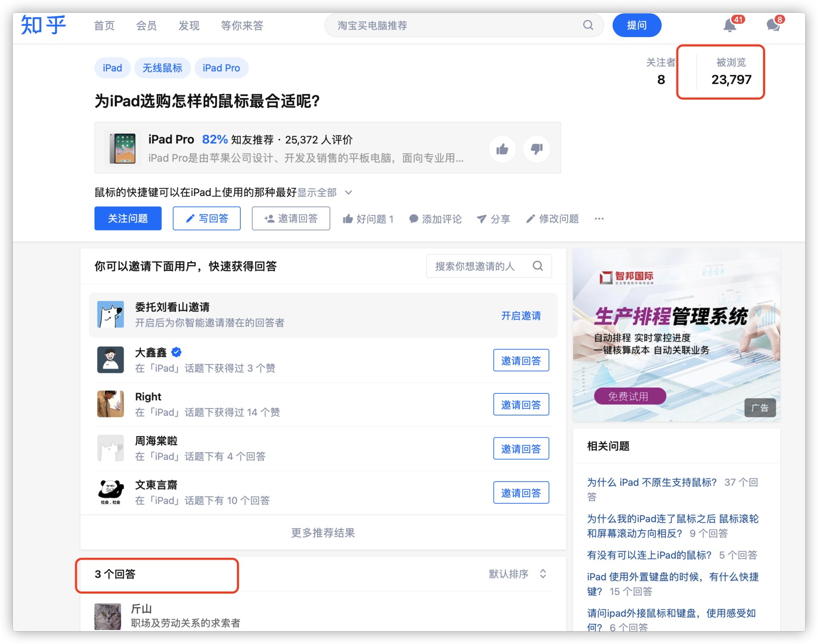Click 邀请回答 button in question toolbar
Viewport: 818px width, 644px height.
point(291,218)
